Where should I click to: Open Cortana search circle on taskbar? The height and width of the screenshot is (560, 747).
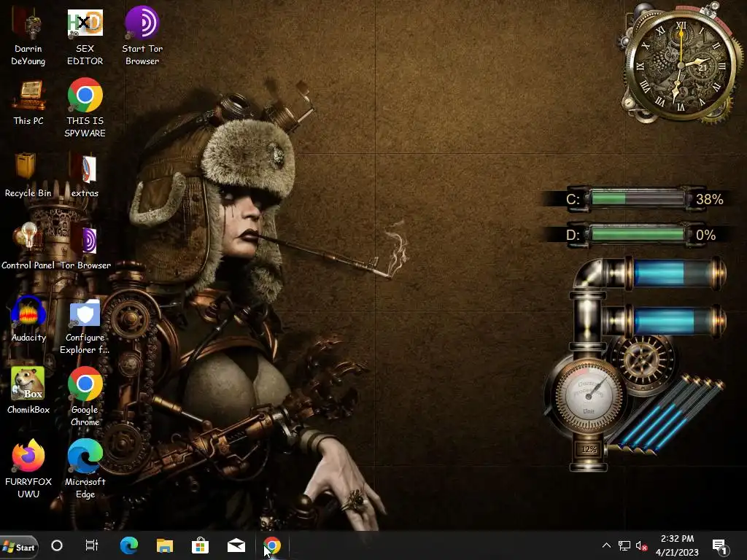(57, 545)
